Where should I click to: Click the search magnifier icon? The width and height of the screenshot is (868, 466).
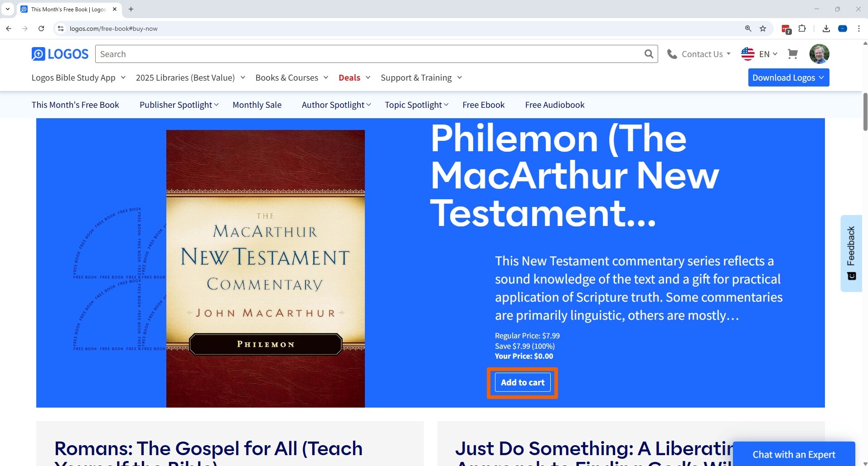tap(649, 54)
